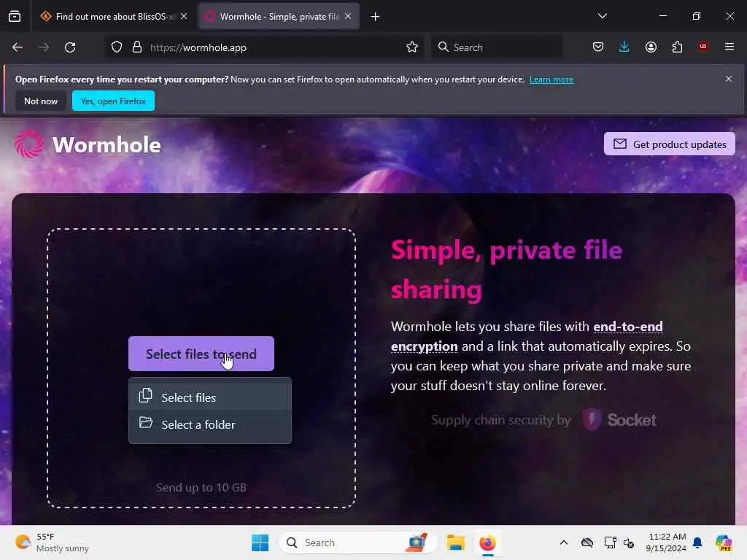
Task: Bookmark this page with star icon
Action: [412, 47]
